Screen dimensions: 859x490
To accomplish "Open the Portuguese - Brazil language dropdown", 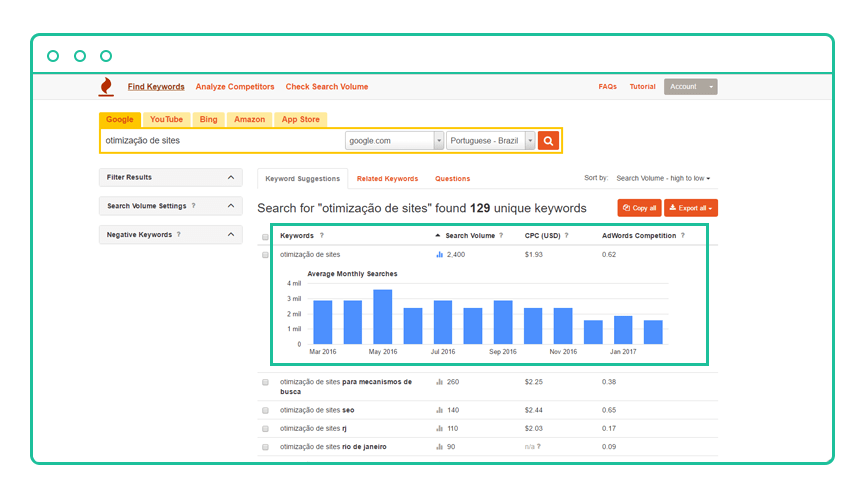I will coord(490,140).
